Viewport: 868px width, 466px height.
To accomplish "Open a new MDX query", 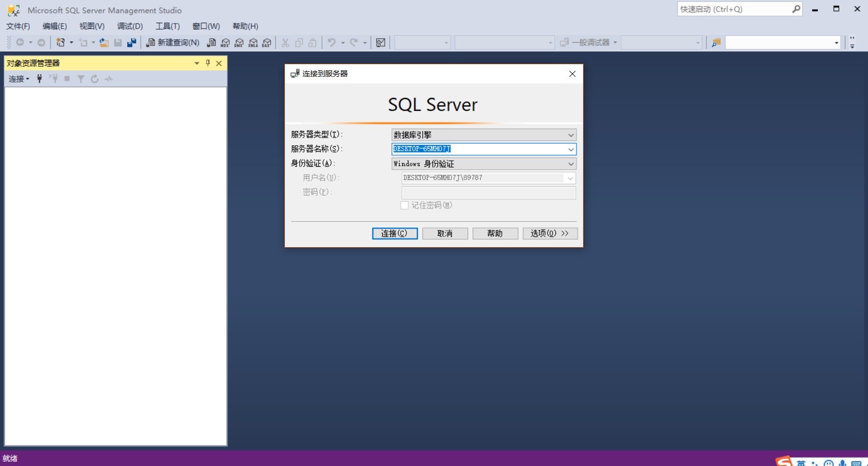I will click(225, 43).
